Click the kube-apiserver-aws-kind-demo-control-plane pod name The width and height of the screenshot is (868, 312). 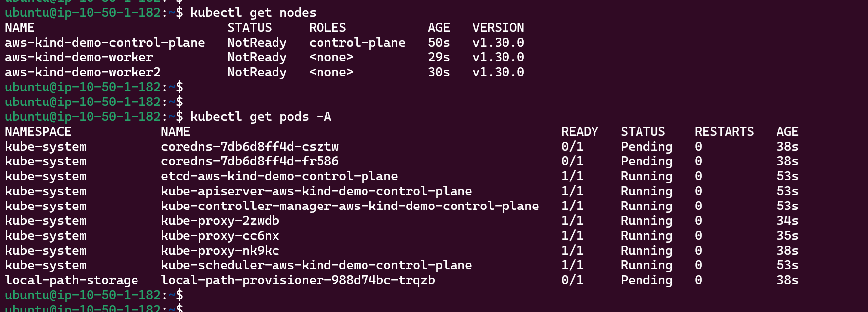[316, 191]
